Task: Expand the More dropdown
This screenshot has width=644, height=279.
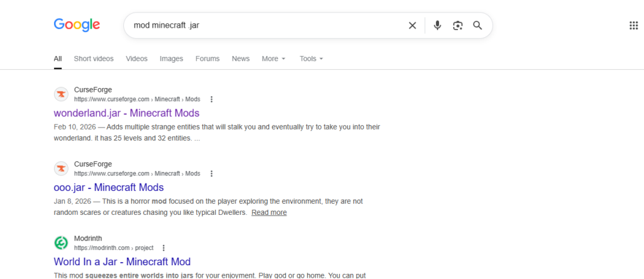Action: [x=274, y=58]
